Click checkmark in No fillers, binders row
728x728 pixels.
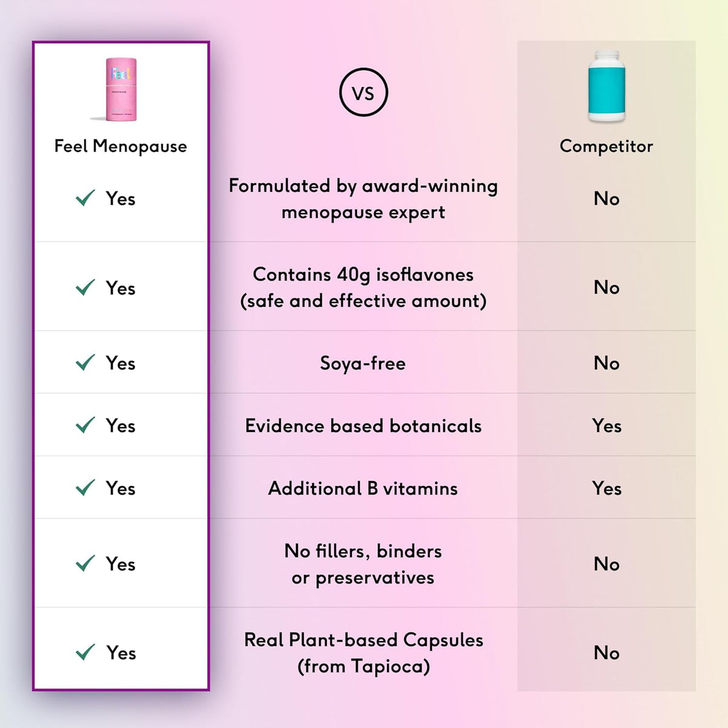point(86,563)
